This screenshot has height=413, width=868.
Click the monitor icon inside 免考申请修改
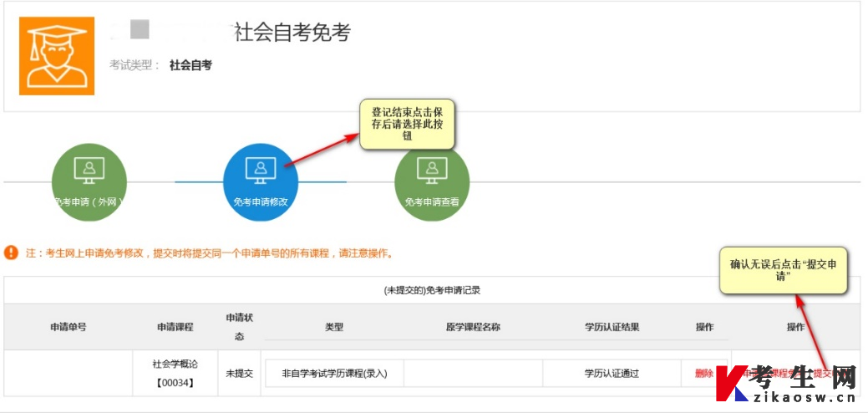tap(261, 171)
